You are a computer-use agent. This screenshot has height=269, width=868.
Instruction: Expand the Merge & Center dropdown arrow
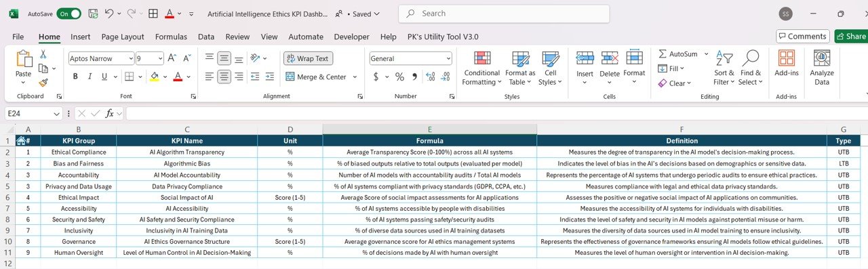355,77
